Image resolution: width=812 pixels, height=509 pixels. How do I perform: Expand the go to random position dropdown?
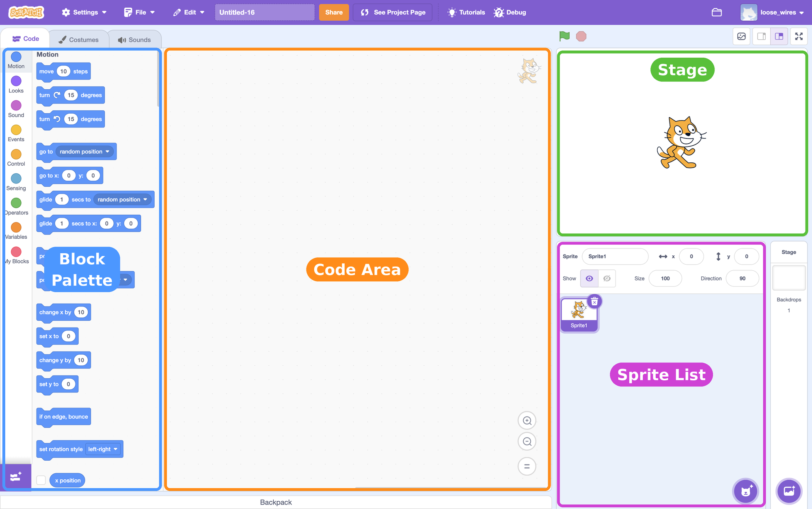pyautogui.click(x=84, y=152)
